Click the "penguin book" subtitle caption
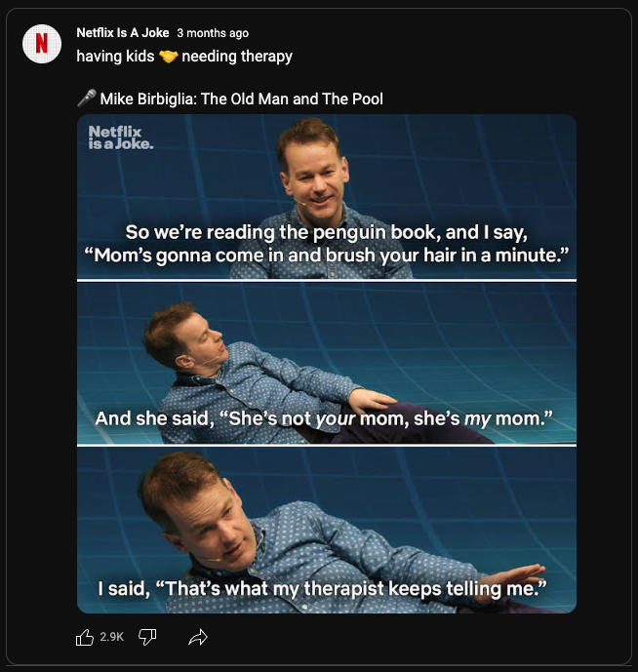This screenshot has height=672, width=638. [x=326, y=244]
